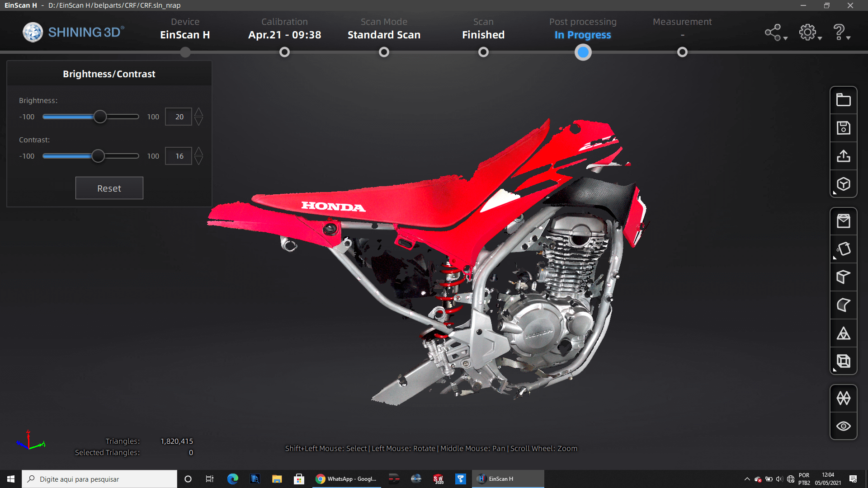
Task: Click the rotating square transform icon
Action: click(843, 249)
